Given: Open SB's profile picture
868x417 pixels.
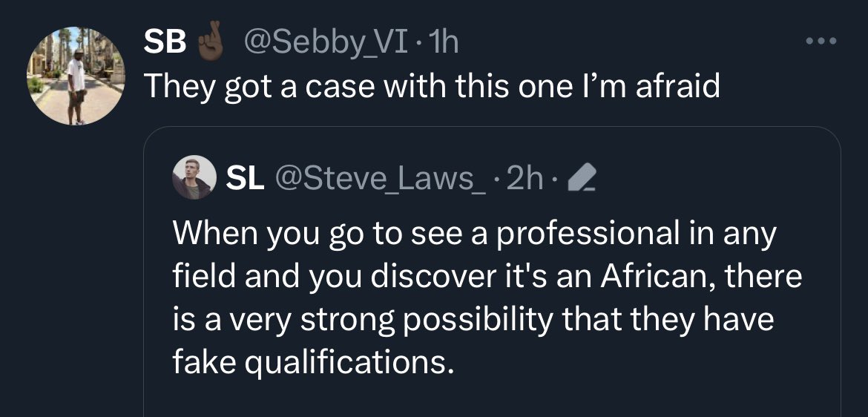Looking at the screenshot, I should [77, 76].
